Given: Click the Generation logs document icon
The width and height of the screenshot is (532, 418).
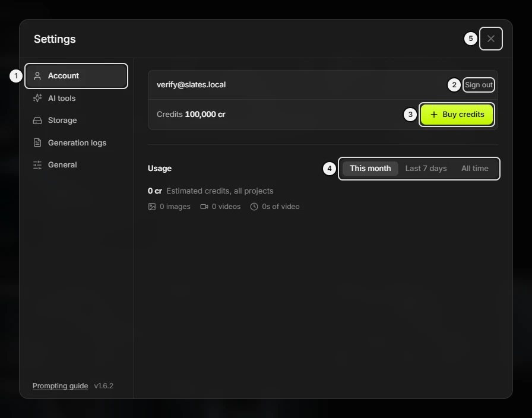Looking at the screenshot, I should point(37,142).
